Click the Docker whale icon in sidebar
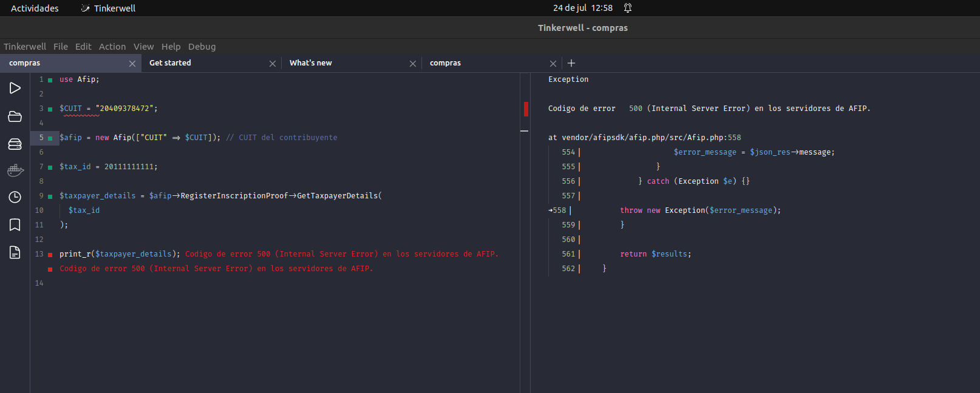 click(15, 171)
